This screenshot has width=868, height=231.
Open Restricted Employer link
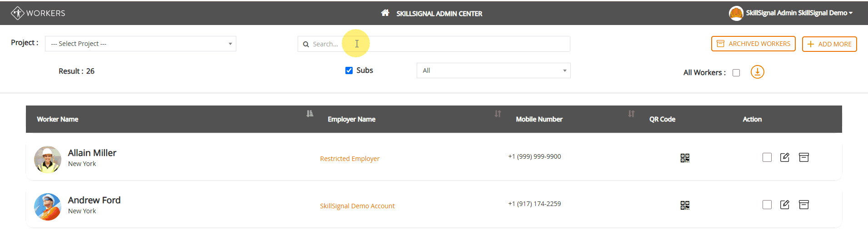coord(349,159)
